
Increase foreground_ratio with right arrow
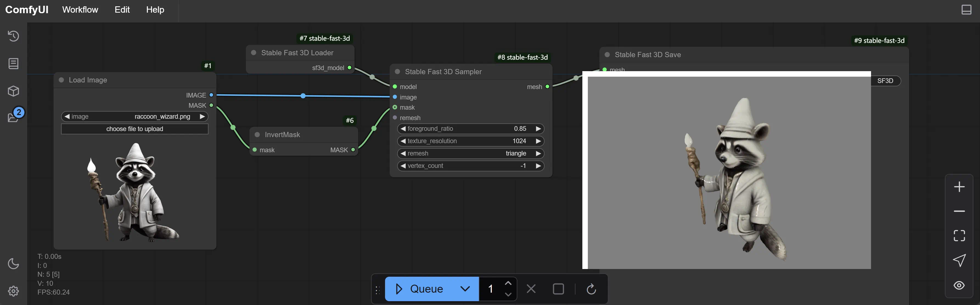point(538,129)
